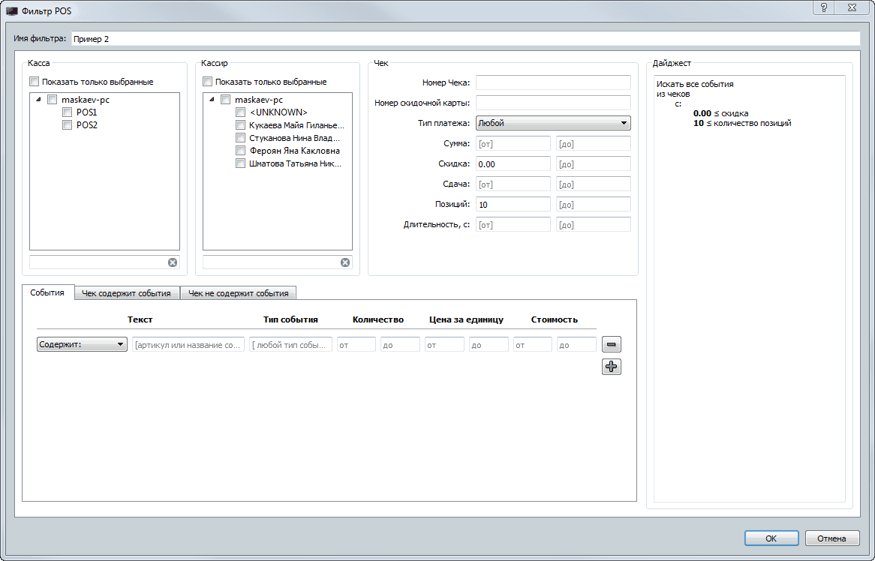Click the Отмена button
The width and height of the screenshot is (875, 561).
point(832,538)
